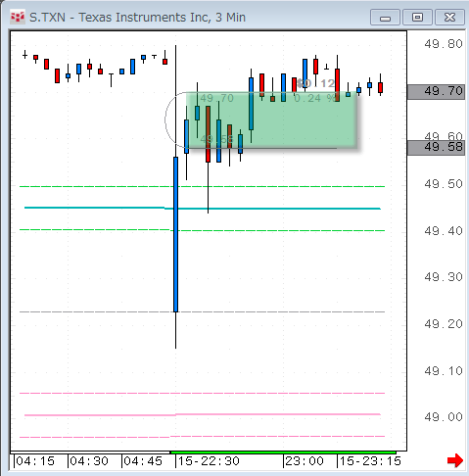Click the 49.20 price scale label
This screenshot has width=469, height=476.
pos(444,324)
